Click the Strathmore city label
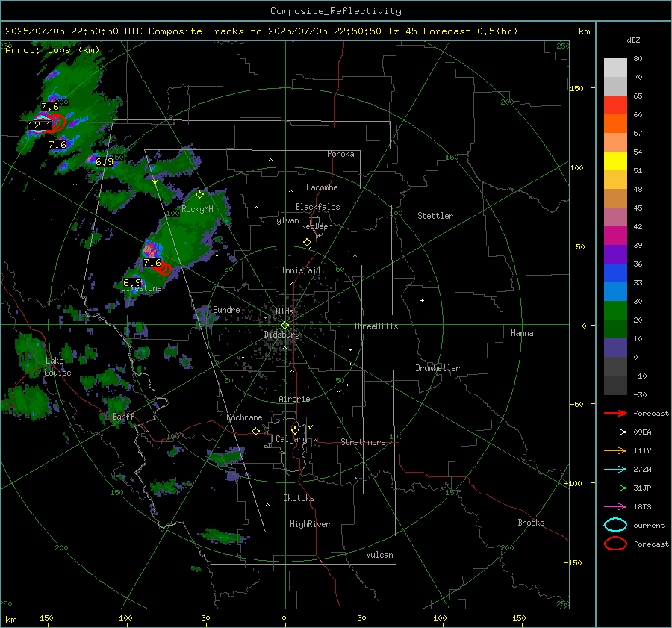Viewport: 672px width, 628px height. point(363,442)
